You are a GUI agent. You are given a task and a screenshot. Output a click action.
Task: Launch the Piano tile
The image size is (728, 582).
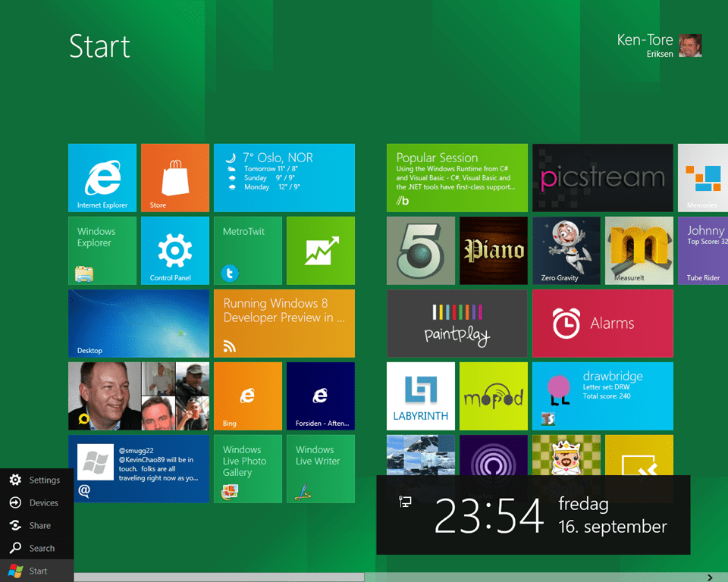click(494, 251)
